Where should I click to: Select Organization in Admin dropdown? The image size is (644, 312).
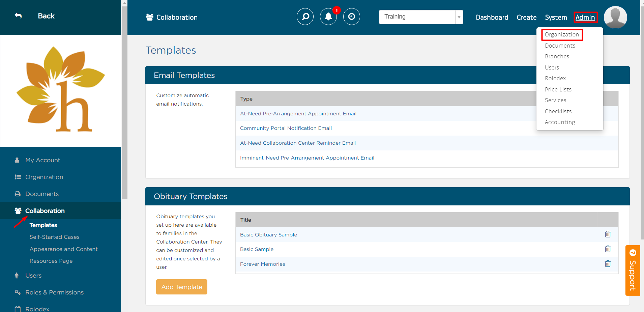[x=562, y=34]
